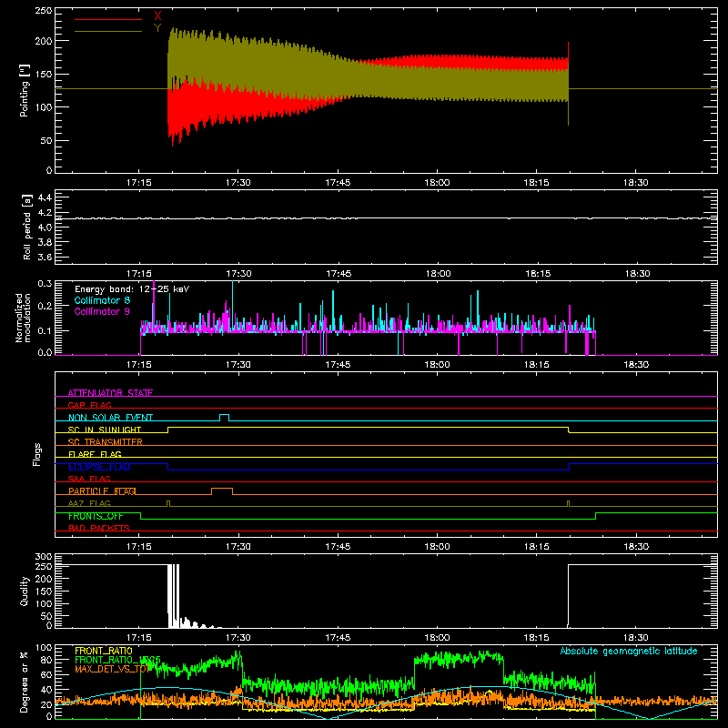The width and height of the screenshot is (728, 728).
Task: Click the SC_TRANSMITTER flag label
Action: [106, 442]
